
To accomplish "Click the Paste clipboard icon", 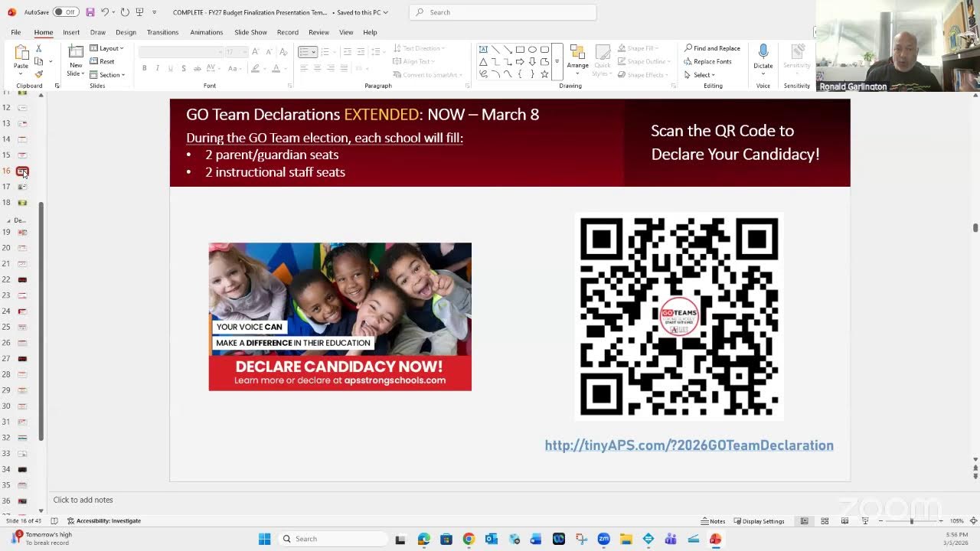I will (21, 54).
